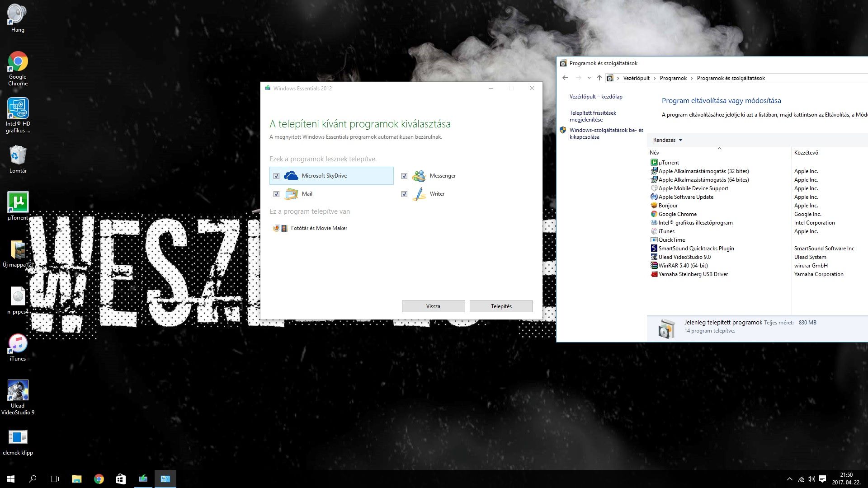Open the network icon in system tray
The image size is (868, 488).
pos(801,479)
